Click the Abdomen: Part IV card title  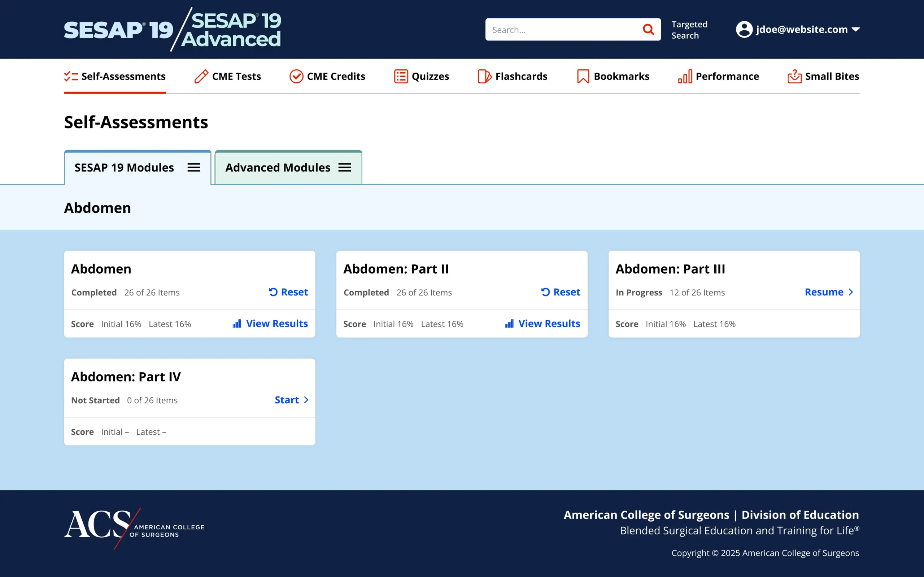pos(126,377)
